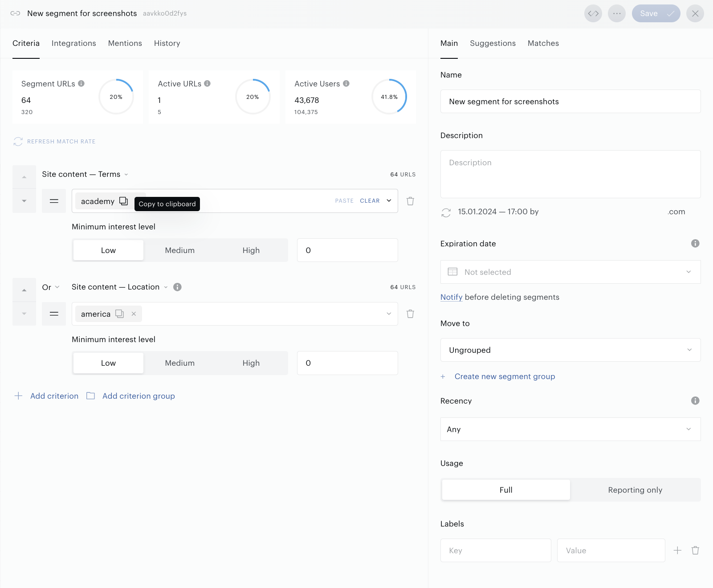Open the Expiration date Not selected picker
713x588 pixels.
tap(570, 272)
